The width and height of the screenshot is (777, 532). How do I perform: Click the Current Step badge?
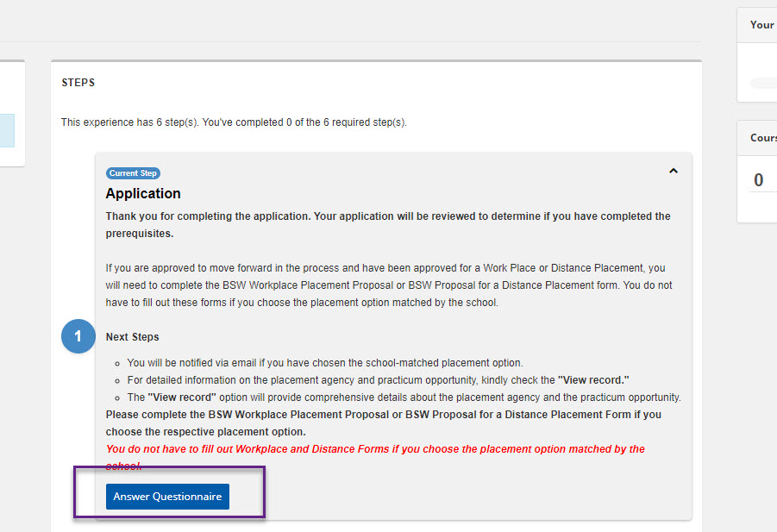[133, 173]
